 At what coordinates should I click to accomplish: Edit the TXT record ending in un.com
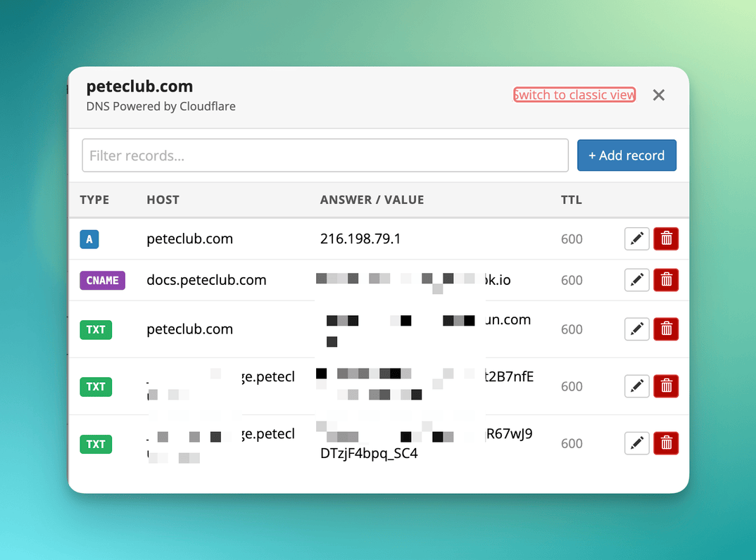pos(636,329)
